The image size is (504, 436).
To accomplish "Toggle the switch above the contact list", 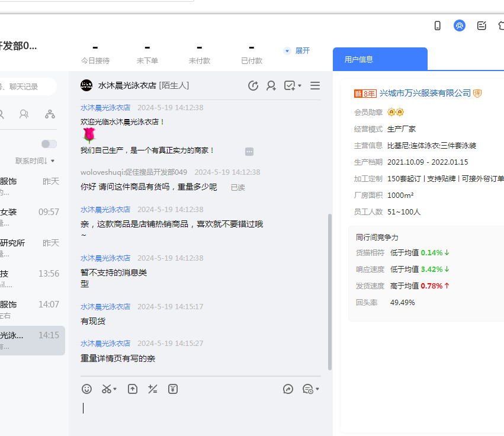I will [x=49, y=144].
